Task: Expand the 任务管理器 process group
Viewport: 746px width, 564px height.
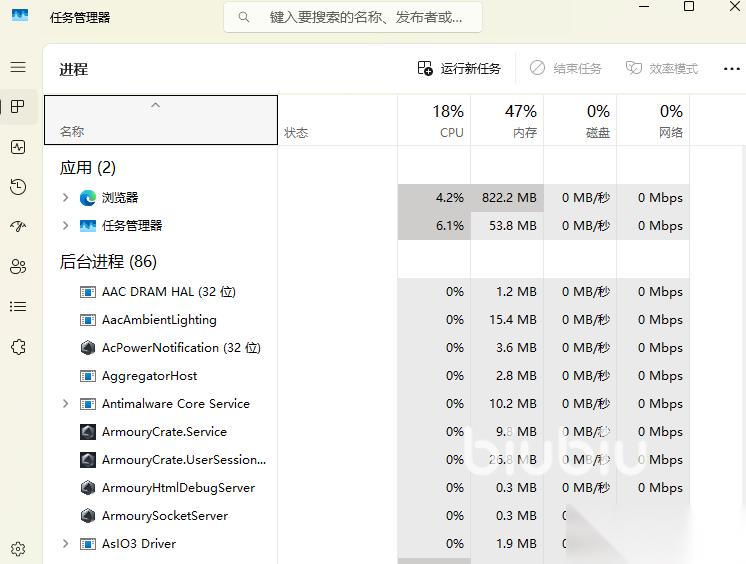Action: 66,226
